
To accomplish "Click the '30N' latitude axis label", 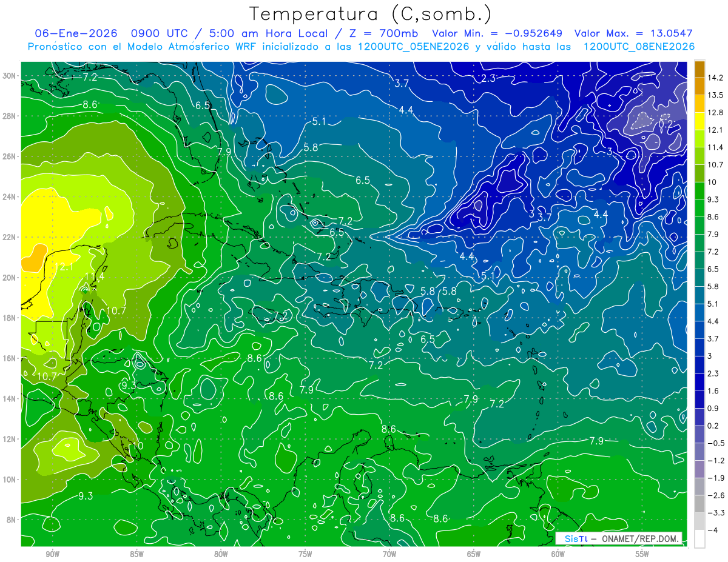I will pyautogui.click(x=10, y=76).
